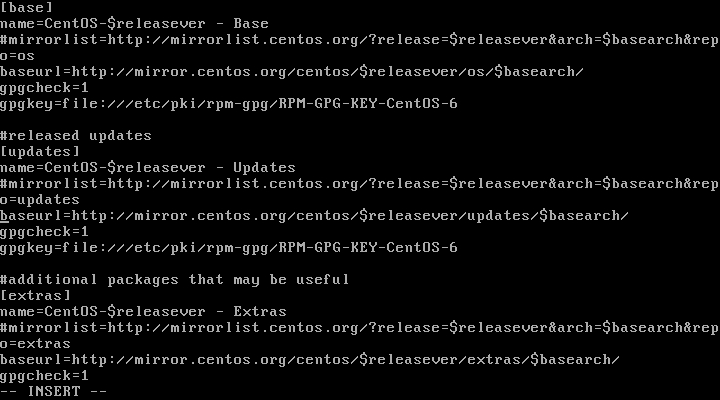
Task: Click the "name=CentOS-$releasever - Updates" line
Action: point(148,167)
